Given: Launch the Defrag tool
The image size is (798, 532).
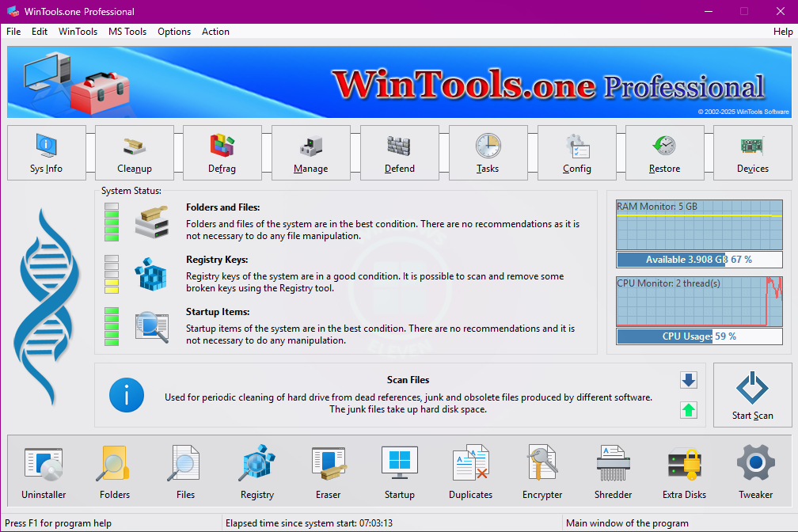Looking at the screenshot, I should (222, 153).
